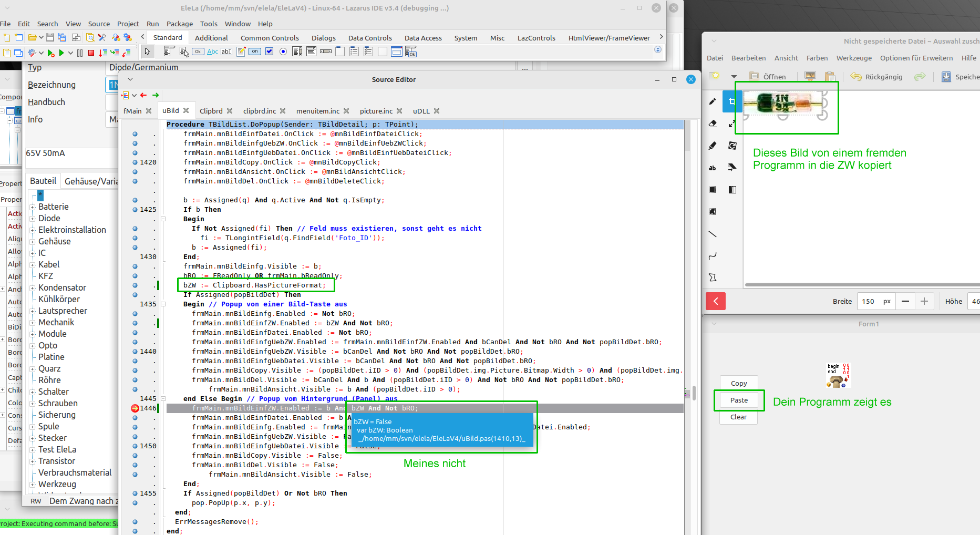Click the Save icon in Lazarus toolbar
The width and height of the screenshot is (980, 535).
coord(50,37)
